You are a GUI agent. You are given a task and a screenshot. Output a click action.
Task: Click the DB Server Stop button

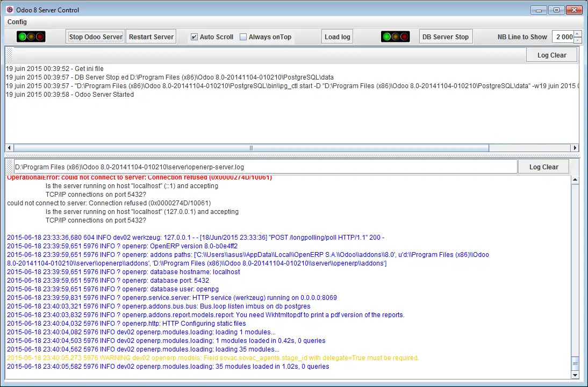click(x=446, y=37)
